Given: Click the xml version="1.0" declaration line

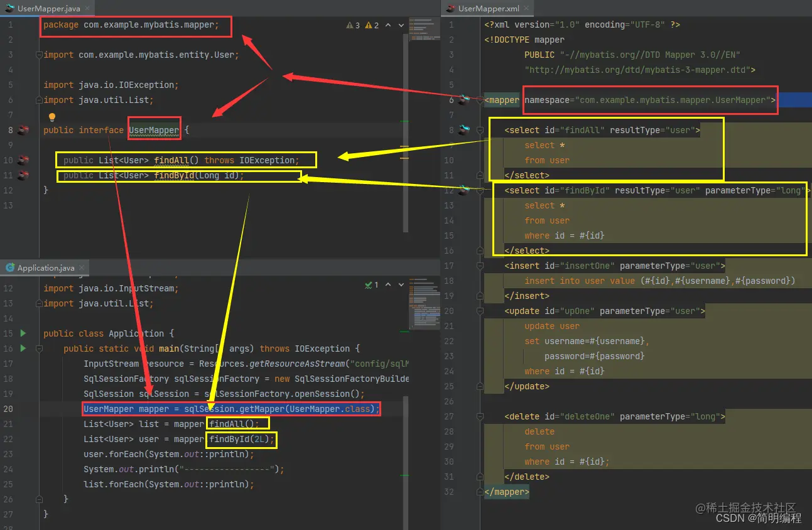Looking at the screenshot, I should point(582,24).
